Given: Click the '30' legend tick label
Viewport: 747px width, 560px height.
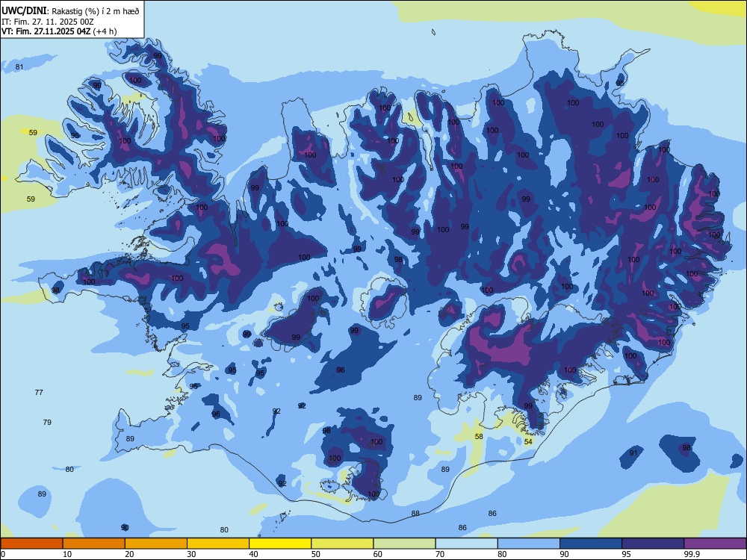Looking at the screenshot, I should point(191,554).
